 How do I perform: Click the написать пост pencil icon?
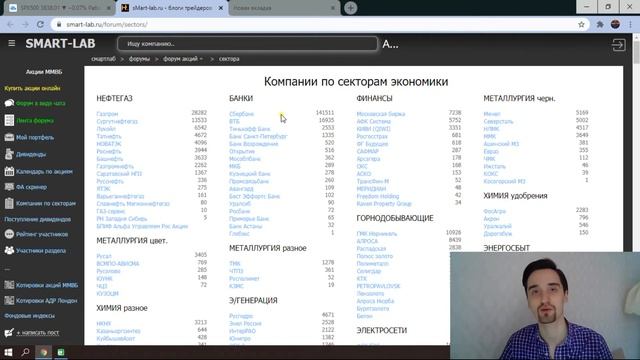[x=9, y=333]
